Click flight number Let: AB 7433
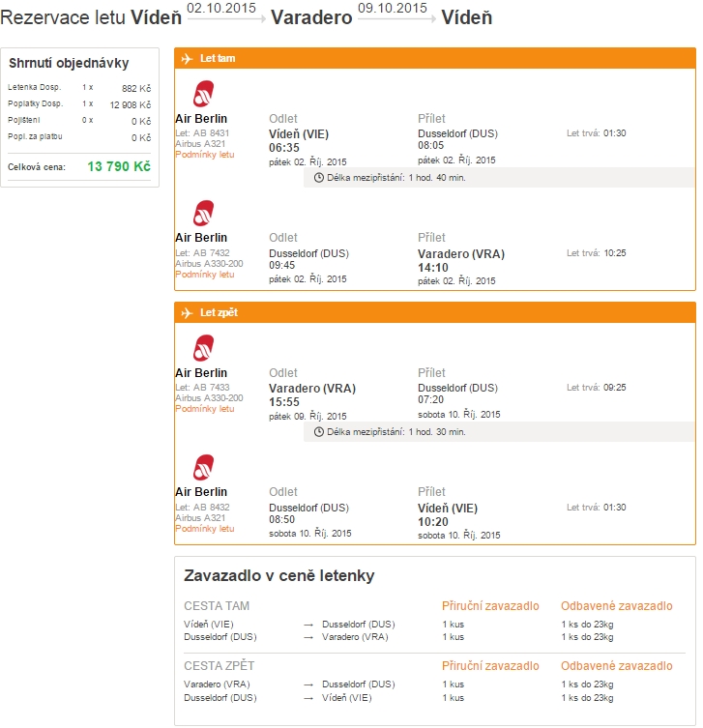703x728 pixels. (202, 388)
